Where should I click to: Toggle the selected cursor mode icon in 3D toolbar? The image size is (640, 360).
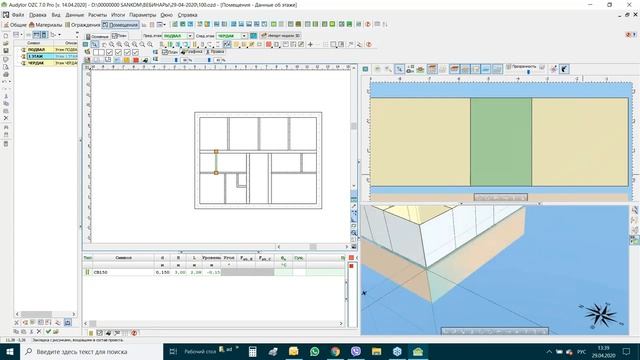click(x=400, y=69)
